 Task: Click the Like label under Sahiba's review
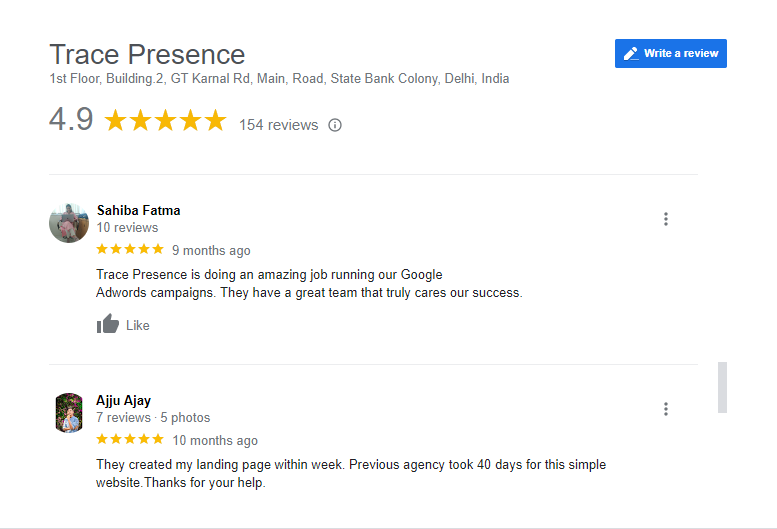pyautogui.click(x=138, y=325)
